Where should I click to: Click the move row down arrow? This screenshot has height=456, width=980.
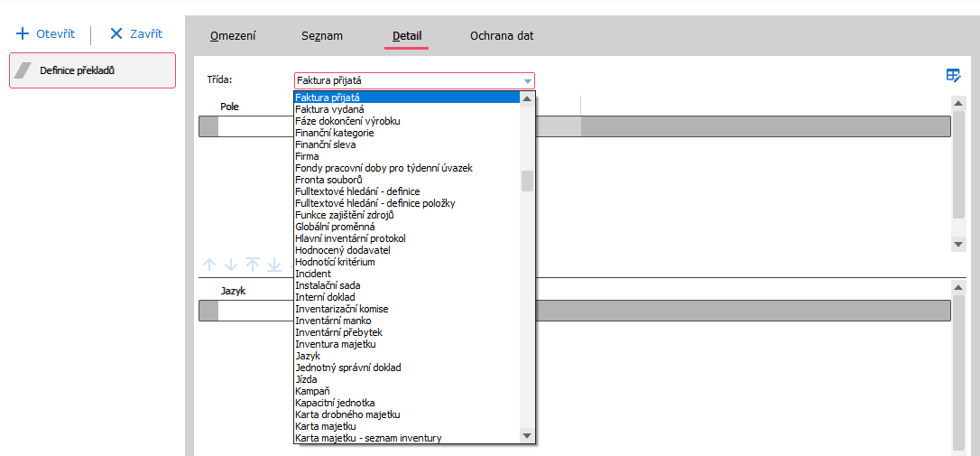click(x=231, y=265)
